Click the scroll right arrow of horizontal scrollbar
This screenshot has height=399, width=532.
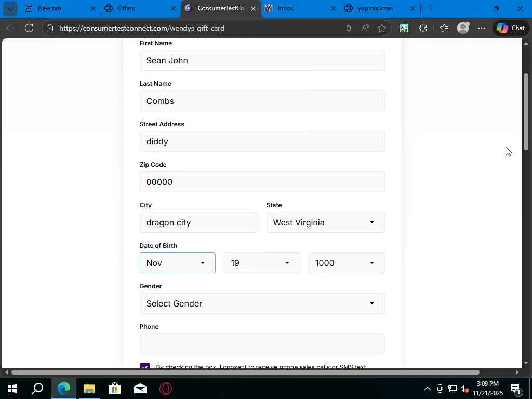tap(517, 372)
